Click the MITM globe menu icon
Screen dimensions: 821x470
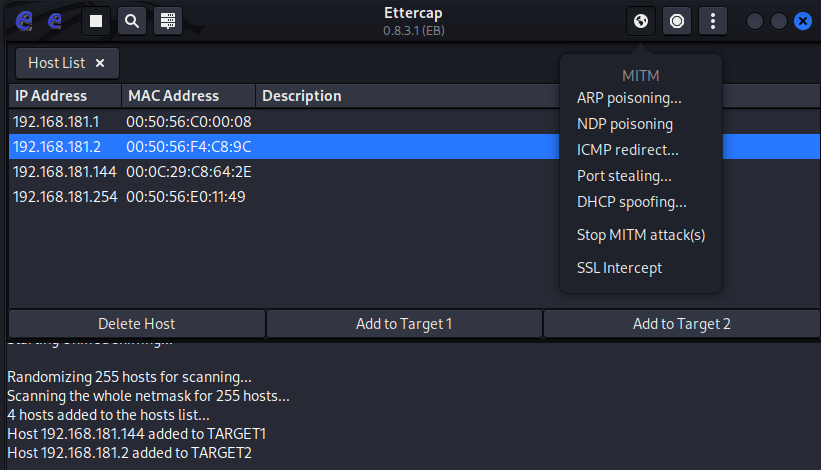pos(640,20)
